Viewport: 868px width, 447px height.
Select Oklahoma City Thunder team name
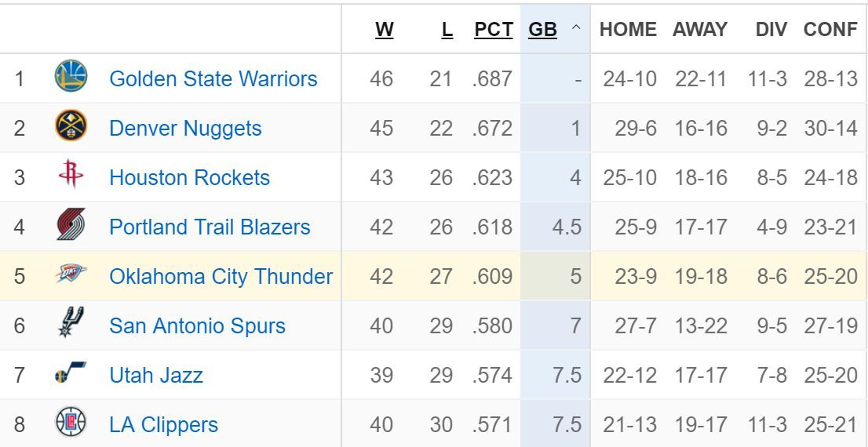click(221, 277)
